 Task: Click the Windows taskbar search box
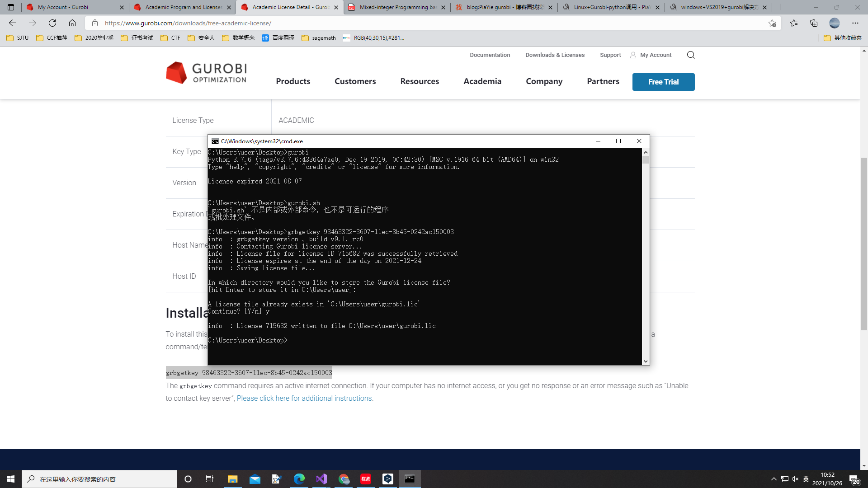point(99,479)
